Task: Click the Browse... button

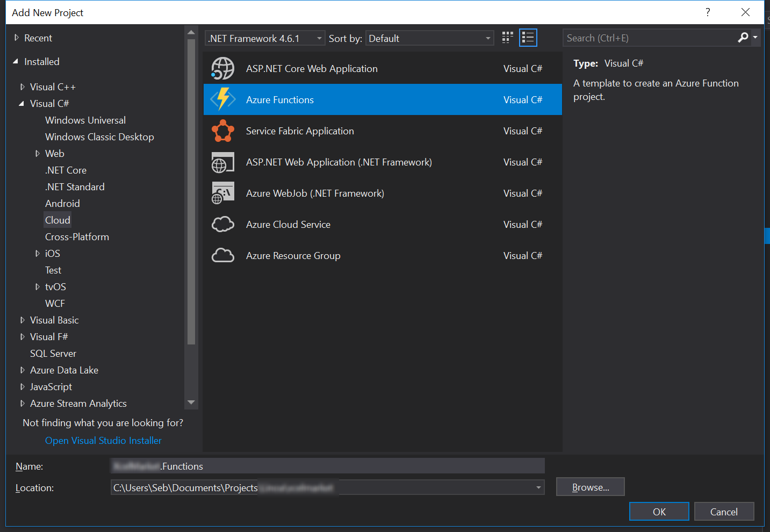Action: coord(590,487)
